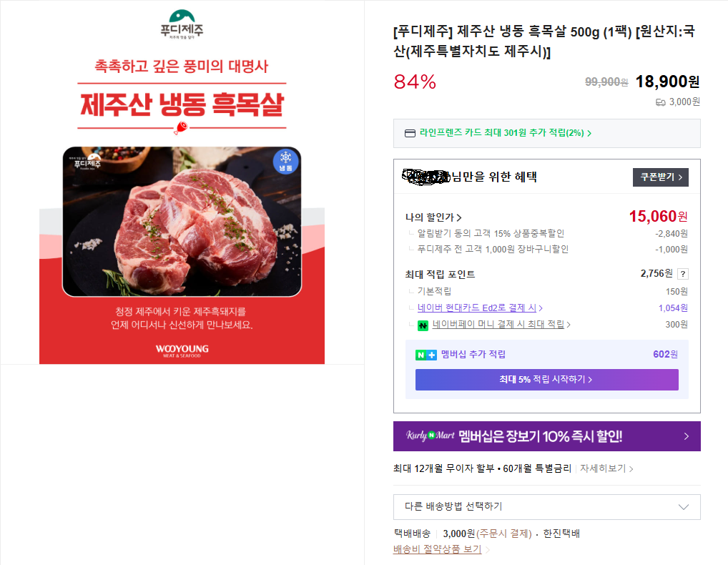
Task: Open 멤버십은 장보기 10% 즉시 할인 banner
Action: point(546,436)
